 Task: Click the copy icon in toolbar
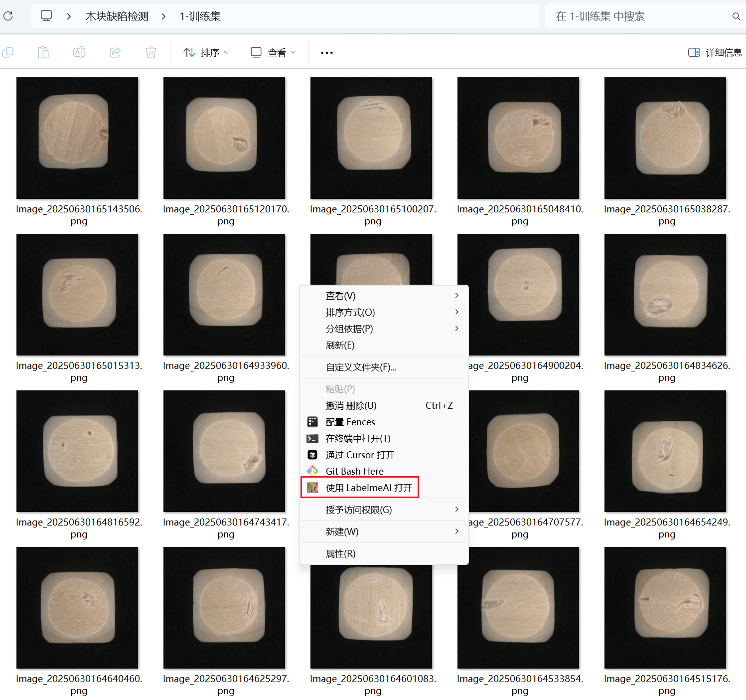coord(8,52)
